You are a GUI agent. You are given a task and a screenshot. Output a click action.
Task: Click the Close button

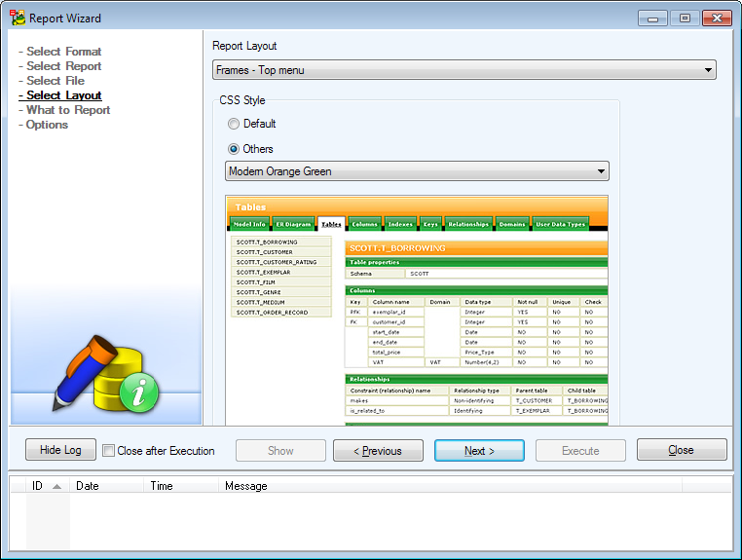tap(682, 450)
